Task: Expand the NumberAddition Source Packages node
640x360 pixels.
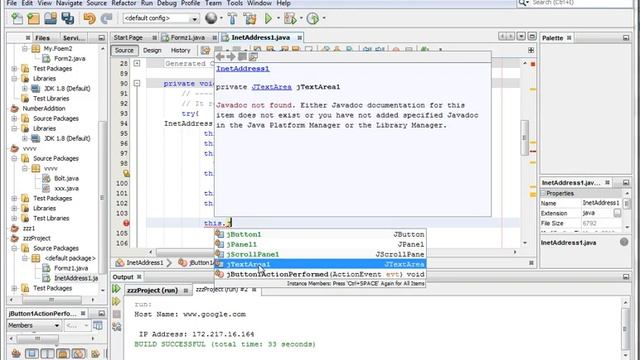Action: pos(15,118)
